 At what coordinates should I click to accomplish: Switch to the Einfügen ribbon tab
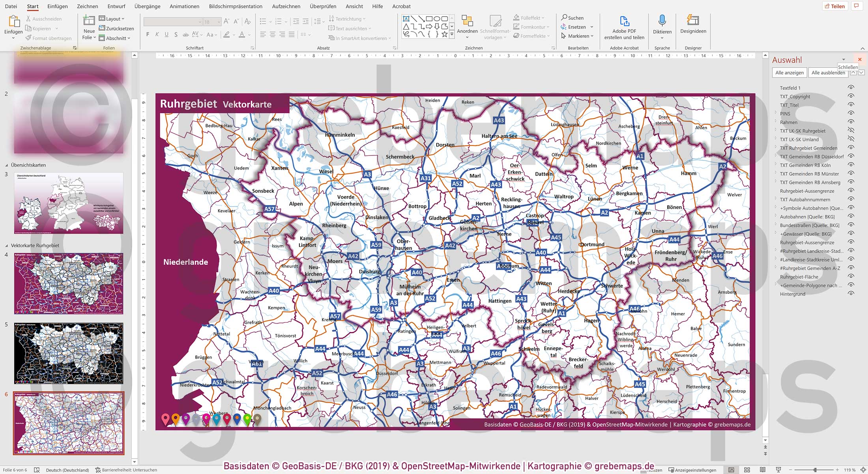pos(57,6)
